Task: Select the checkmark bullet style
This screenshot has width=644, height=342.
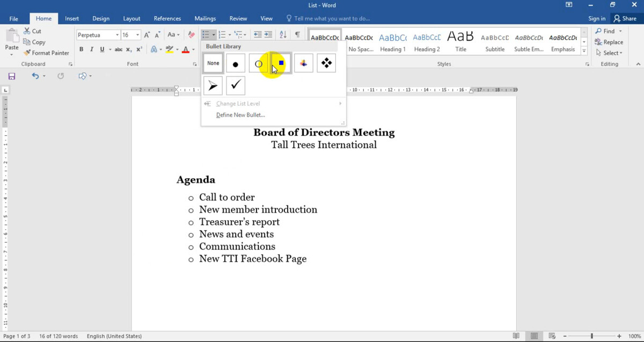Action: 235,85
